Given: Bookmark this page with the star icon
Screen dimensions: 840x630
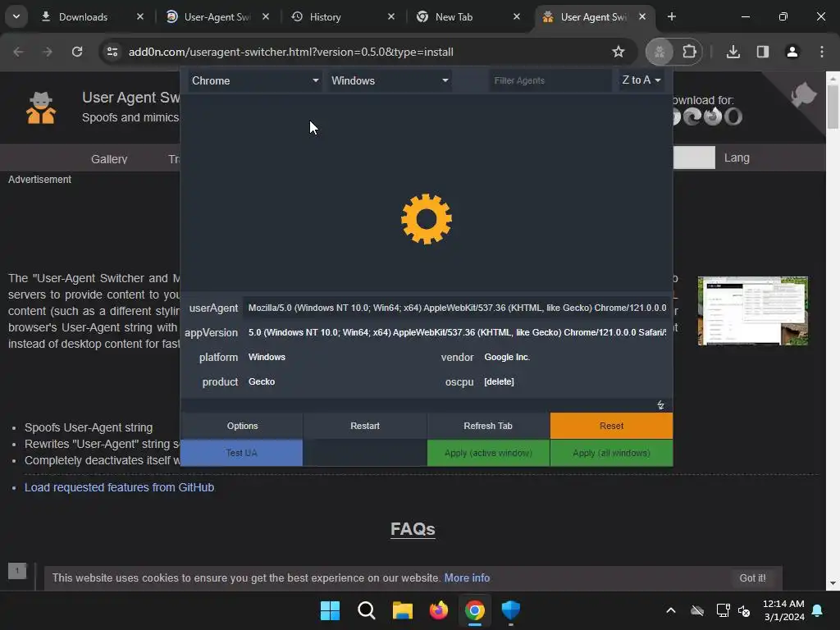Looking at the screenshot, I should pyautogui.click(x=619, y=52).
